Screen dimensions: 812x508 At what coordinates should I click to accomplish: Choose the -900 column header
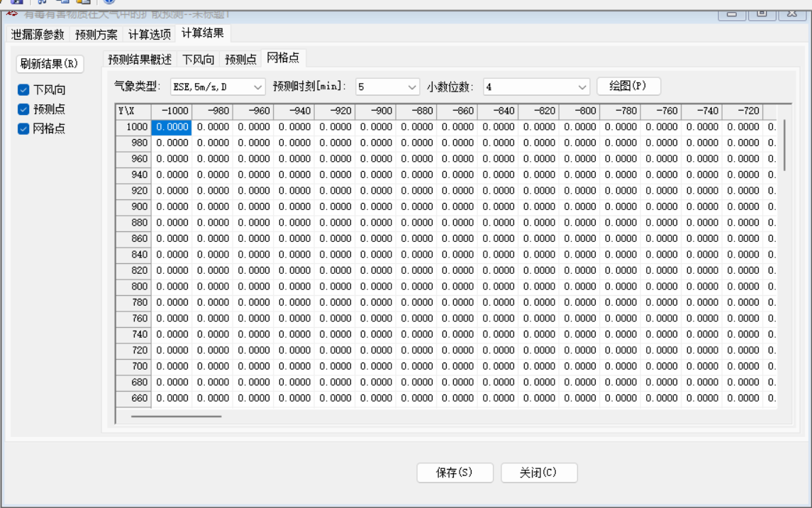(x=376, y=111)
